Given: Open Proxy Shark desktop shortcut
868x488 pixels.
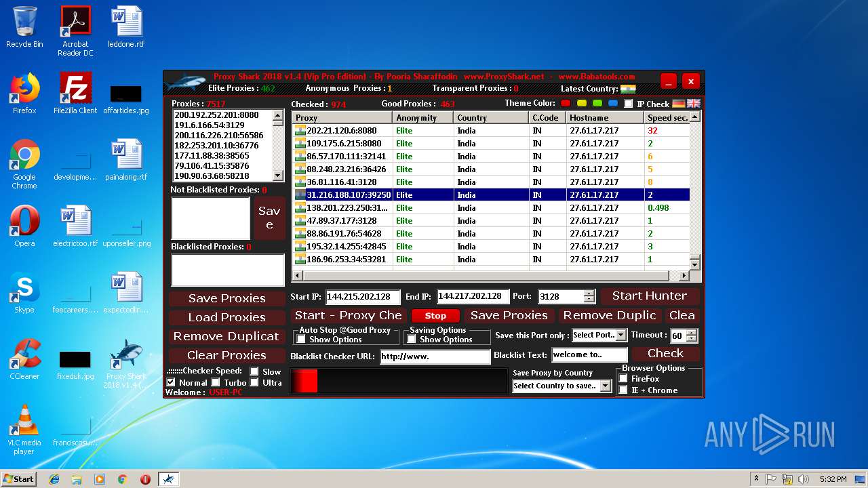Looking at the screenshot, I should pyautogui.click(x=126, y=364).
